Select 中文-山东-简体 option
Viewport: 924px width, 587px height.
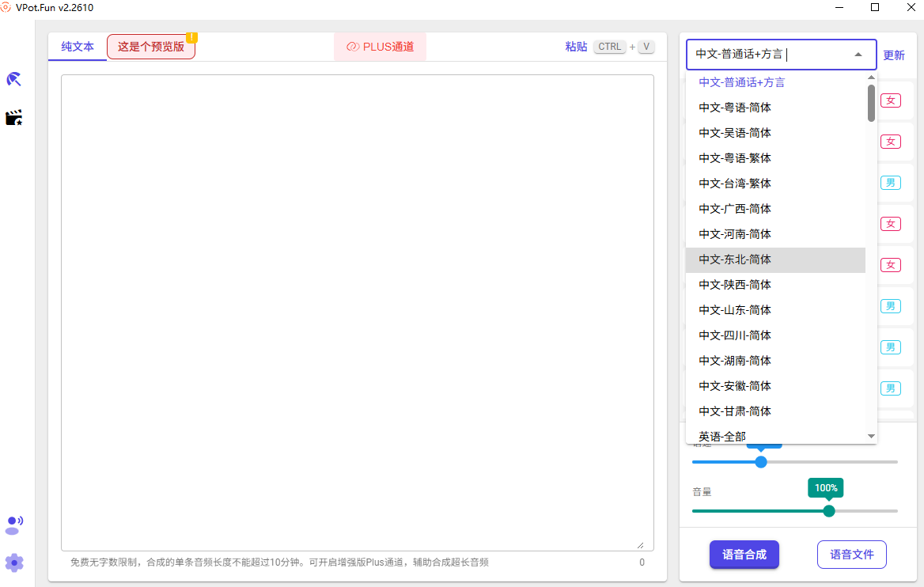(775, 311)
